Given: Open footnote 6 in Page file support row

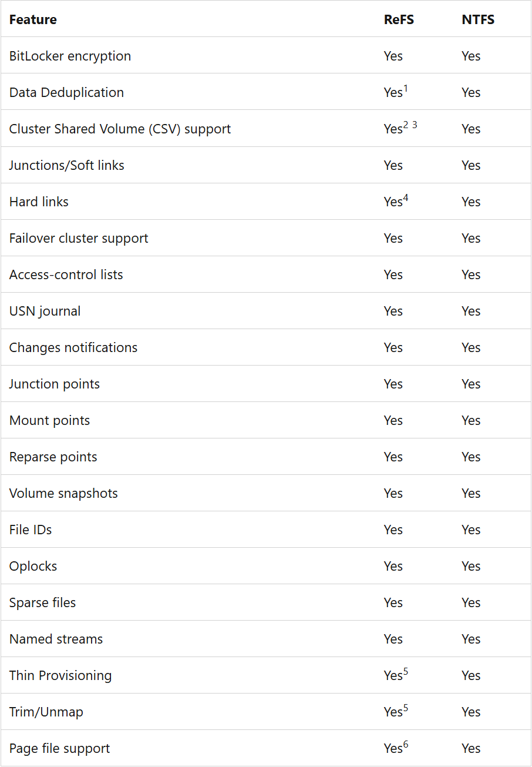Looking at the screenshot, I should tap(406, 744).
